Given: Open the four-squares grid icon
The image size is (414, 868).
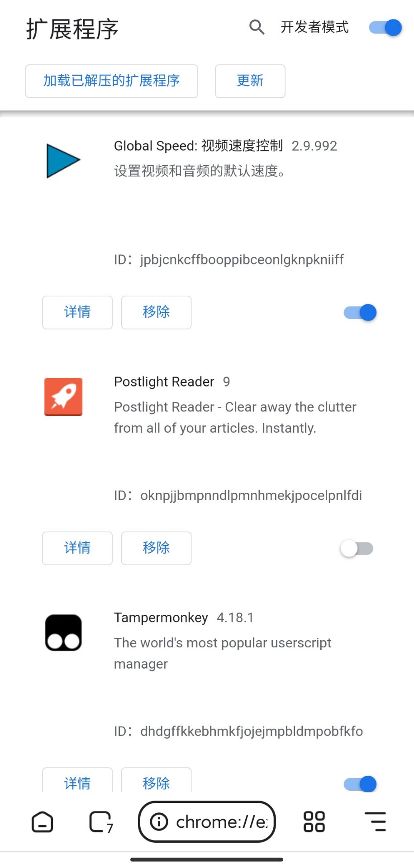Looking at the screenshot, I should pos(314,822).
